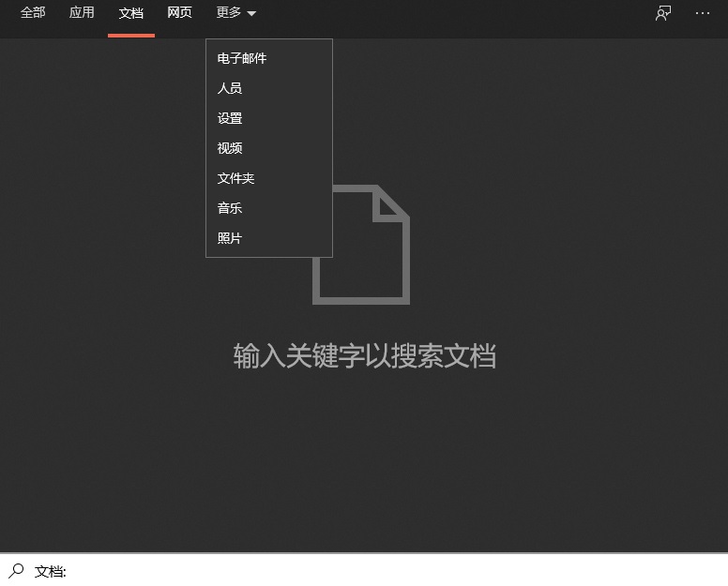Select the 文档 tab

pyautogui.click(x=131, y=13)
